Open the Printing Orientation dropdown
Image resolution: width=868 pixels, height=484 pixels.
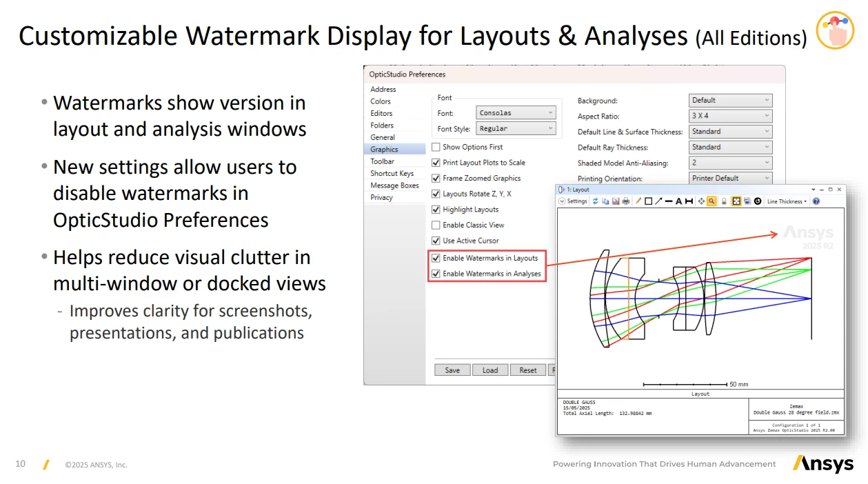click(731, 178)
